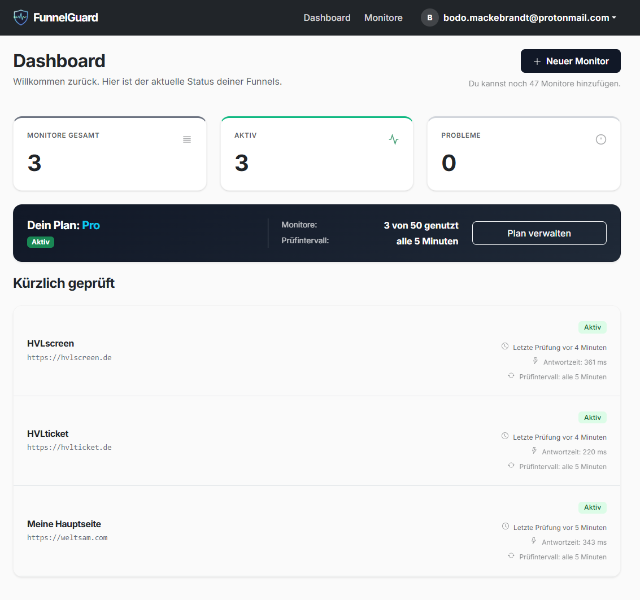This screenshot has width=640, height=600.
Task: Click 'Letzte Prüfung vor 5 Minuten' text
Action: pyautogui.click(x=560, y=528)
